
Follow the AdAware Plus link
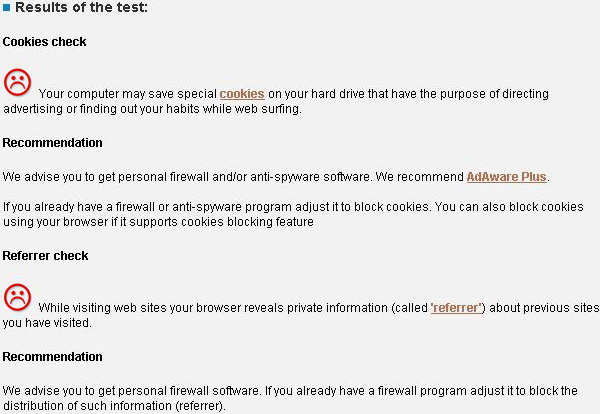click(506, 177)
